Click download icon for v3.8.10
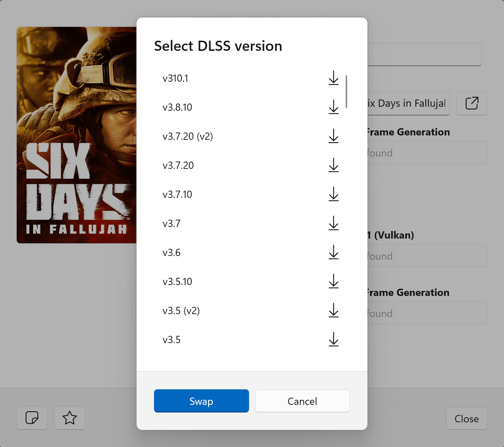504x447 pixels. [x=333, y=107]
